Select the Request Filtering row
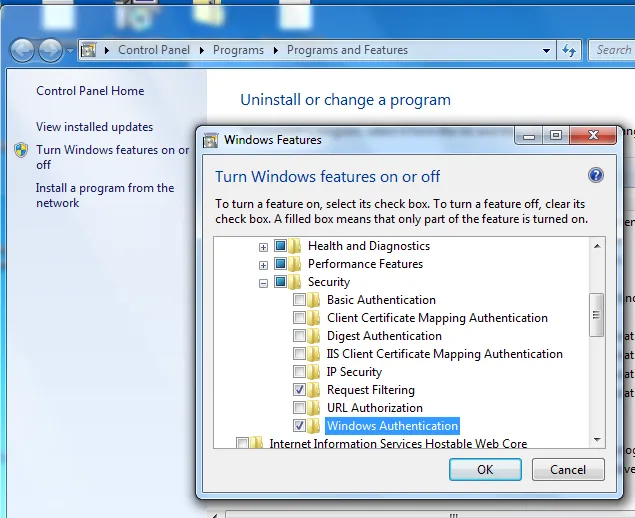Image resolution: width=635 pixels, height=518 pixels. pyautogui.click(x=371, y=390)
